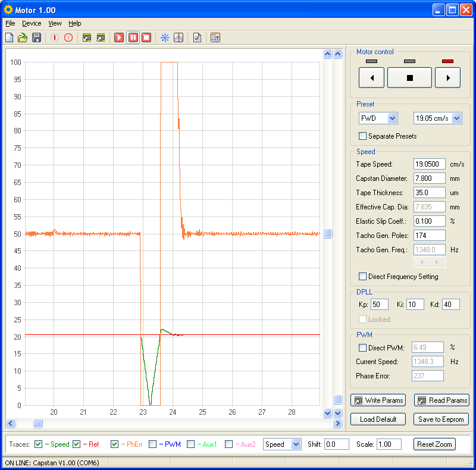
Task: Click the chip icon with up-right arrow
Action: tap(101, 37)
